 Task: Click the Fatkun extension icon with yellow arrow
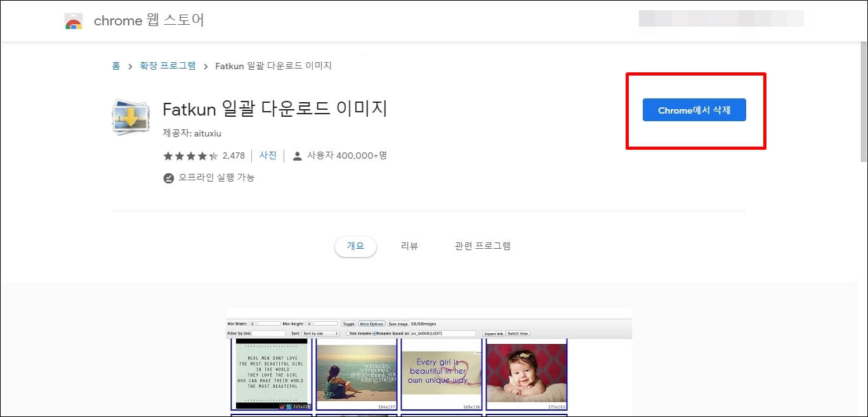click(131, 116)
